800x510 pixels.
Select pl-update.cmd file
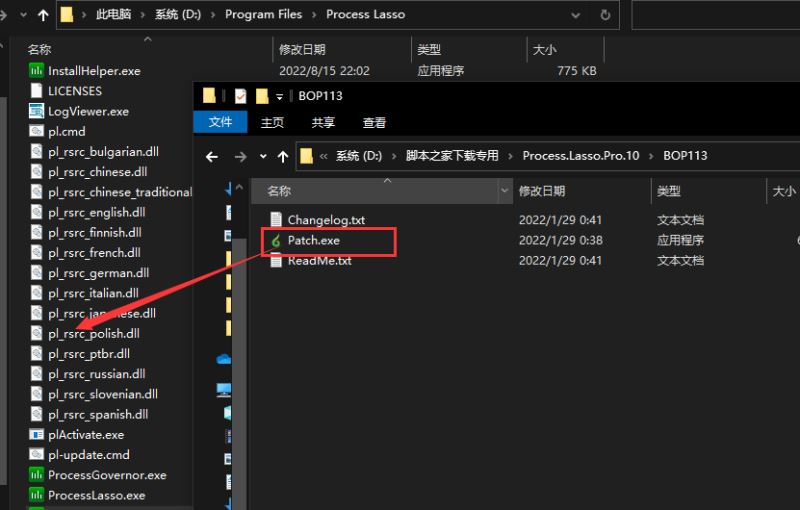80,454
